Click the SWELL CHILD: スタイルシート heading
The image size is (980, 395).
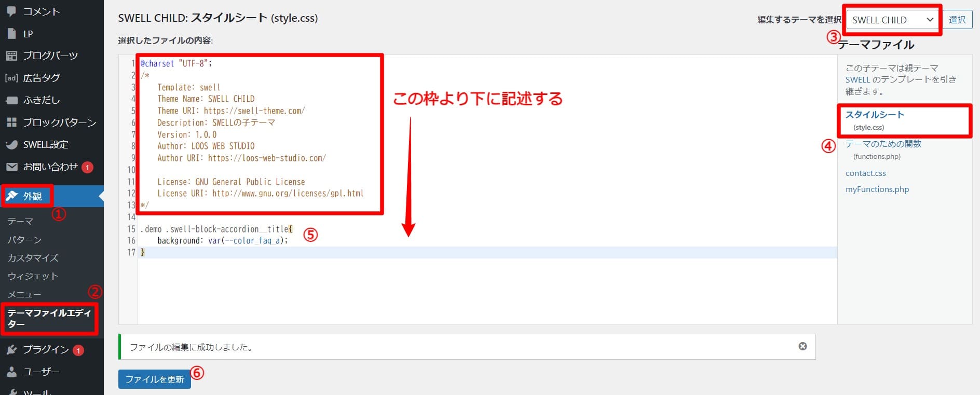218,18
